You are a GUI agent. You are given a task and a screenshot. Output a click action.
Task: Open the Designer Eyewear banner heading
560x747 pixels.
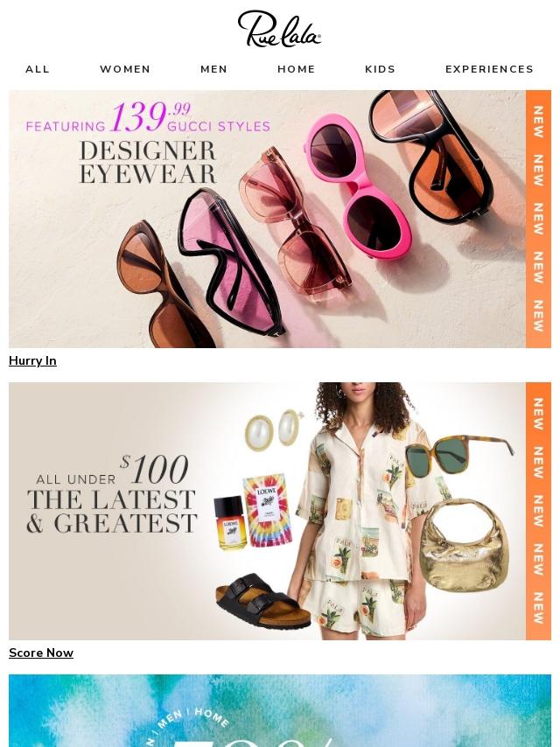point(148,163)
